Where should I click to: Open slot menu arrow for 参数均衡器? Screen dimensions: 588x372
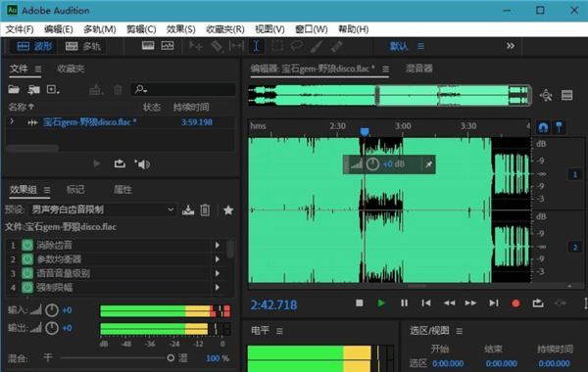pyautogui.click(x=218, y=259)
